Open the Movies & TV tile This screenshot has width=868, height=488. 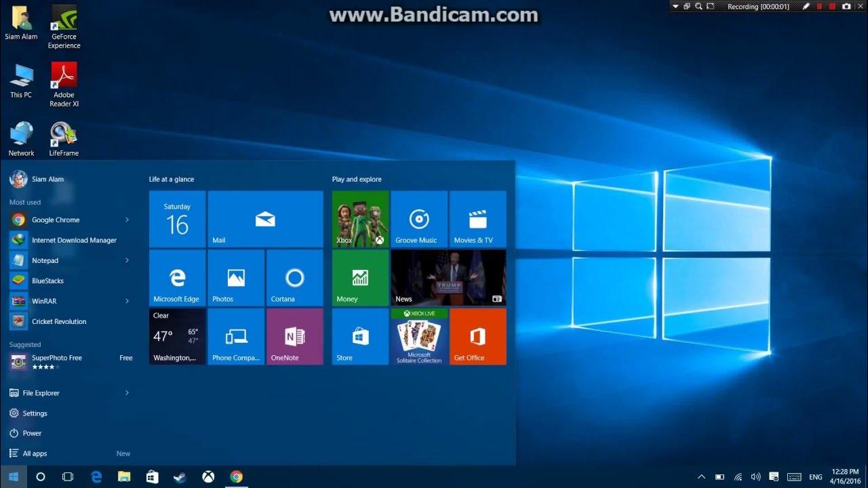click(x=477, y=219)
